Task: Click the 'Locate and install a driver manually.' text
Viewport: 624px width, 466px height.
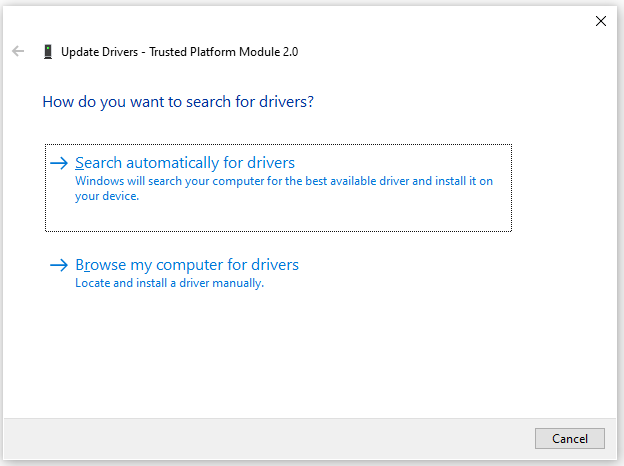Action: pos(170,283)
